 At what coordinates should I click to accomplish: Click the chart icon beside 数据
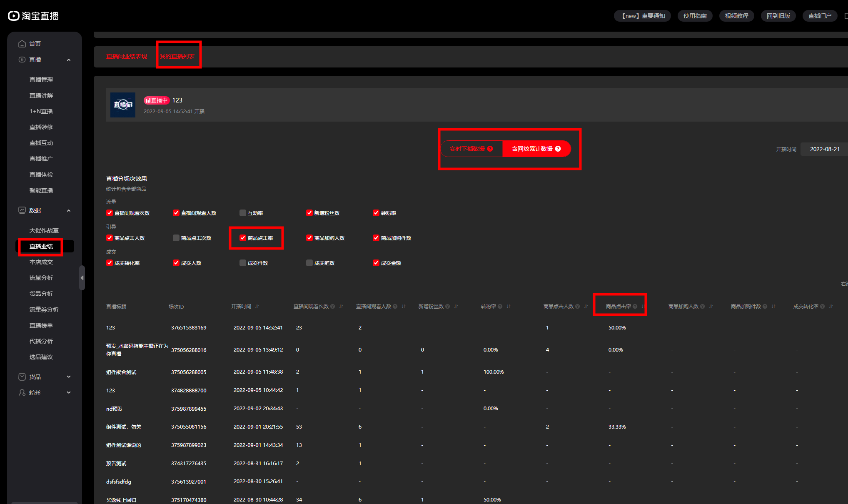pos(22,210)
